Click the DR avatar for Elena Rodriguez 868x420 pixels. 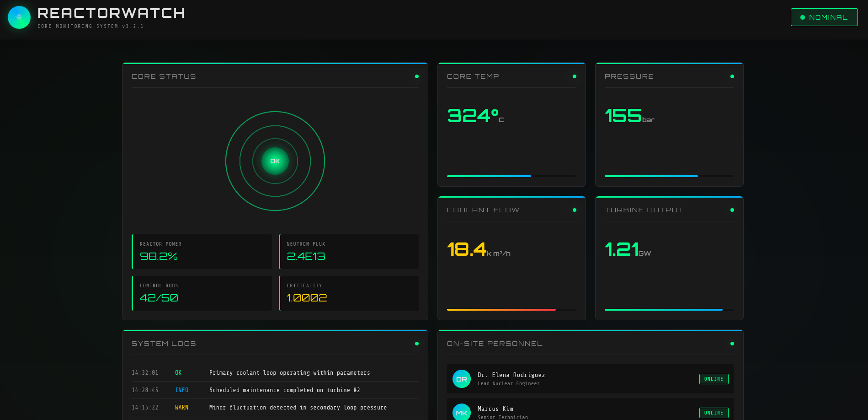pos(462,379)
